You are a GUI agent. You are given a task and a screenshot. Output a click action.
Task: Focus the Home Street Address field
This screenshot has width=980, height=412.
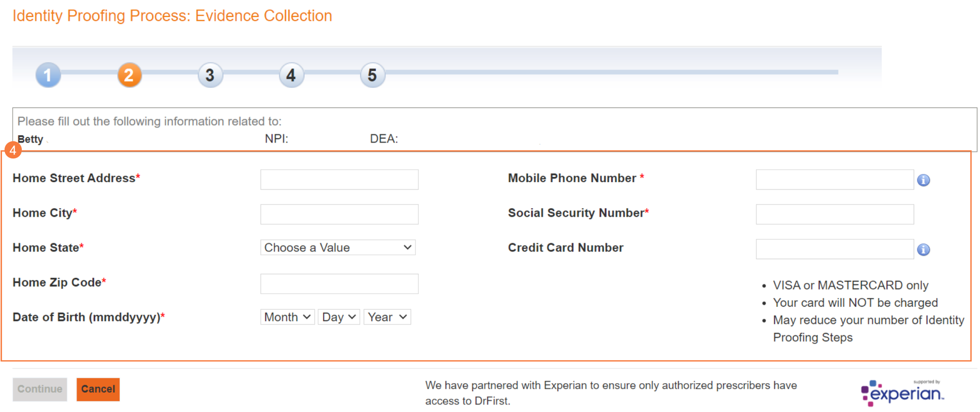pos(339,180)
